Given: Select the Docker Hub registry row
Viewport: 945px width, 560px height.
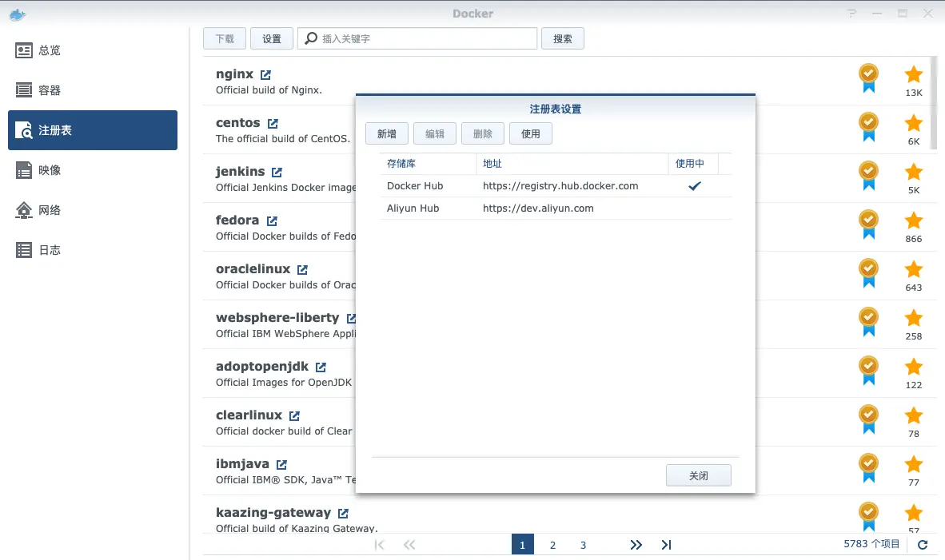Looking at the screenshot, I should tap(556, 186).
